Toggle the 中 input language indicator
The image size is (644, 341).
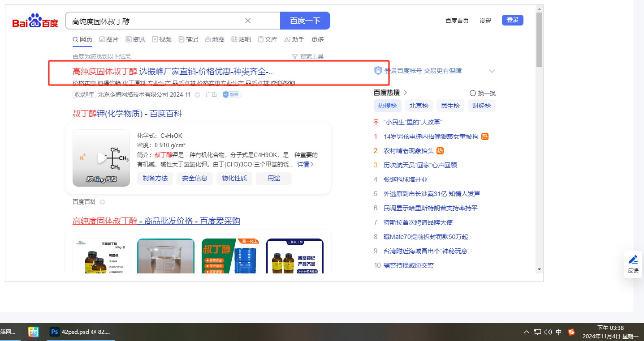559,332
